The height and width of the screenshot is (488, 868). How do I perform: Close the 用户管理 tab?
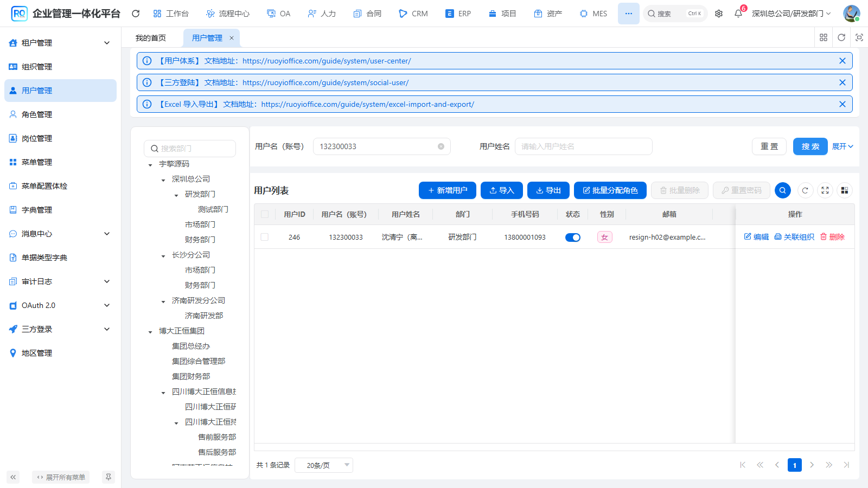232,38
